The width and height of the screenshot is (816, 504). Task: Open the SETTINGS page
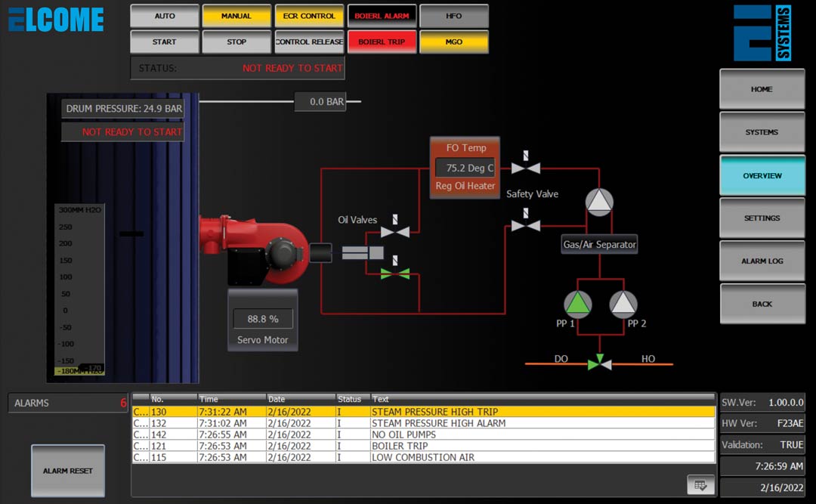[x=762, y=218]
